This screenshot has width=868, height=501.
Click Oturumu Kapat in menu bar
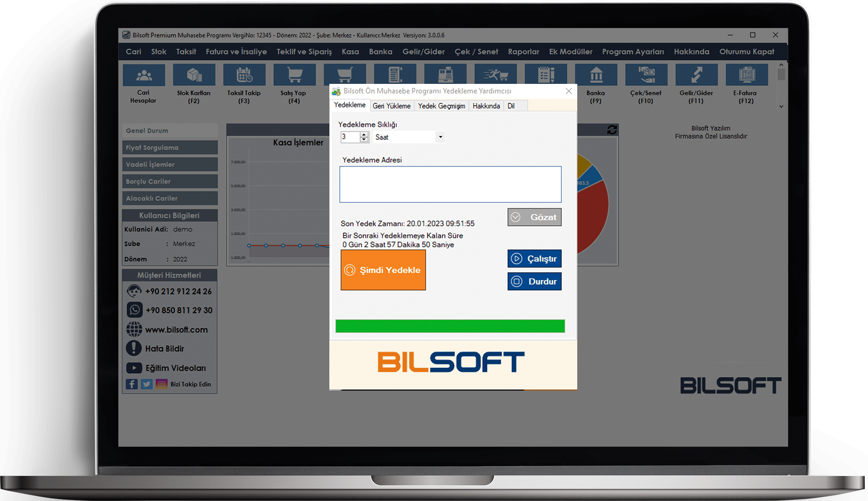[747, 52]
